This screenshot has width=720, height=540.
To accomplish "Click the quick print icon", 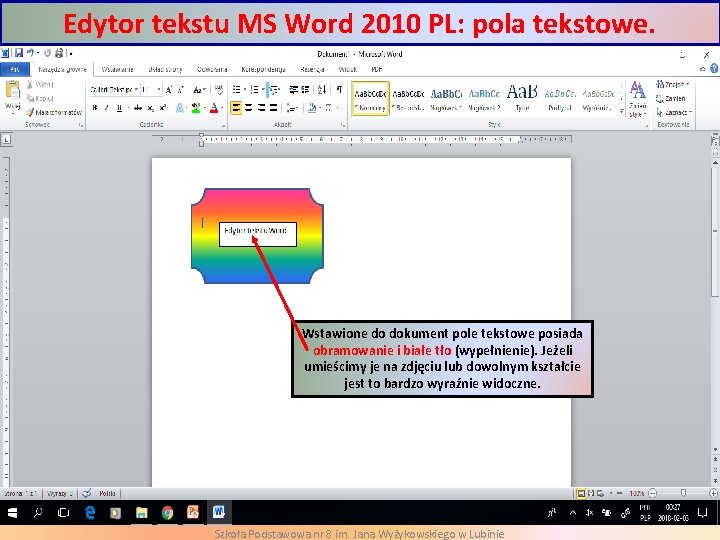I will tap(59, 53).
